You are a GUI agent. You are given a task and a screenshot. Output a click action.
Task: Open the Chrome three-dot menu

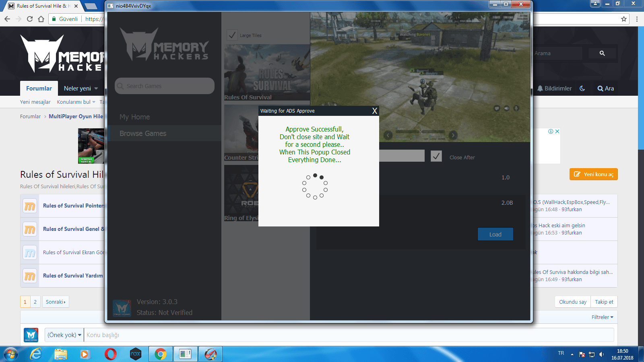click(637, 19)
